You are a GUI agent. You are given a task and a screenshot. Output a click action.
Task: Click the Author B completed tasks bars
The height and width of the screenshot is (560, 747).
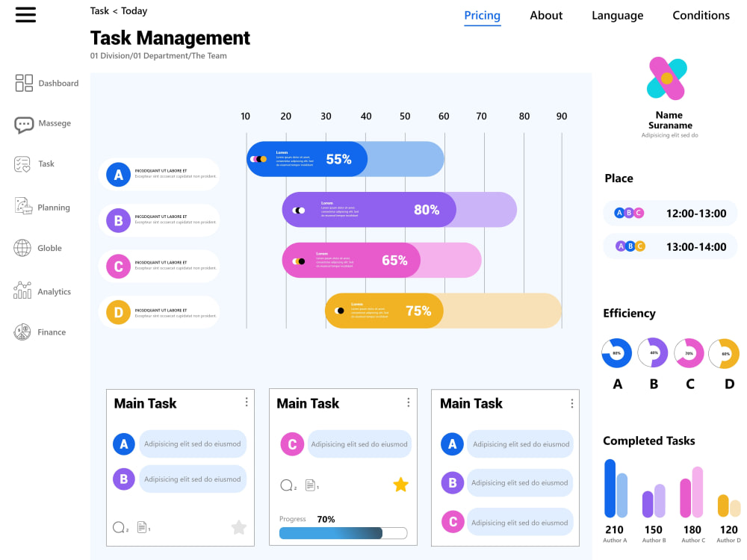(x=654, y=501)
